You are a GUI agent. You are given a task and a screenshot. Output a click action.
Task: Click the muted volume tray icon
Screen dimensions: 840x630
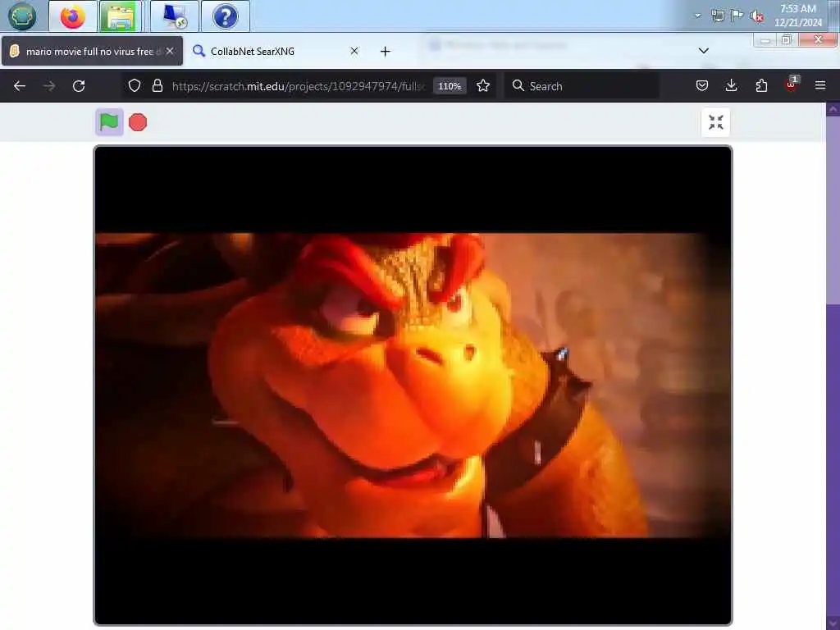pos(757,16)
